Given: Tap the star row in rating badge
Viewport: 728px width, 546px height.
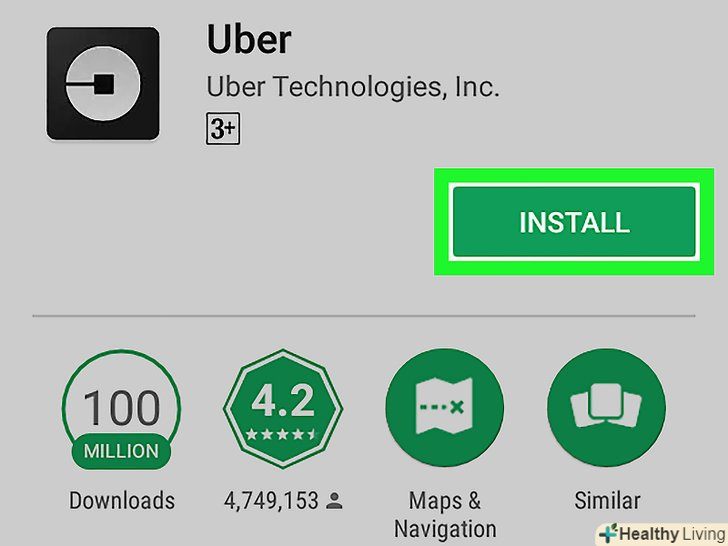Looking at the screenshot, I should (x=281, y=435).
